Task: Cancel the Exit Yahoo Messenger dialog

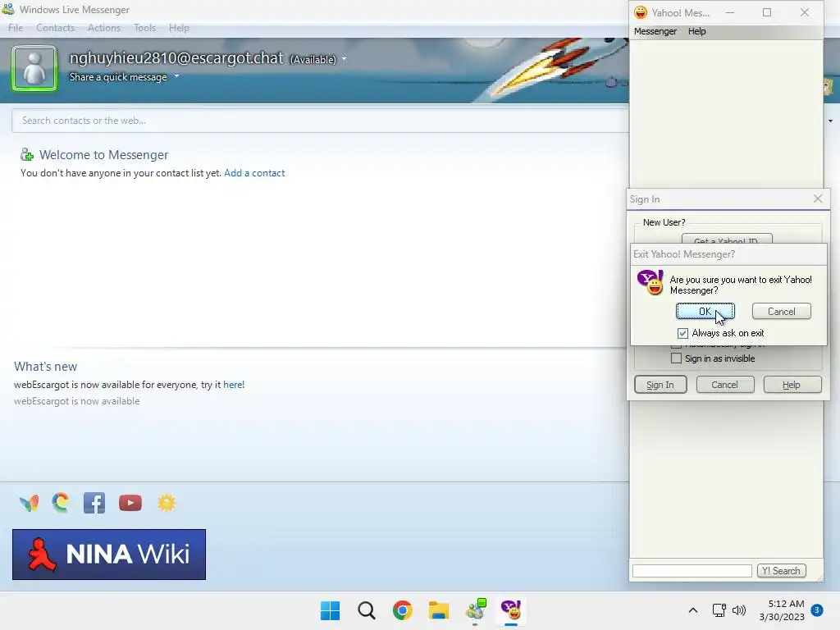Action: [x=781, y=311]
